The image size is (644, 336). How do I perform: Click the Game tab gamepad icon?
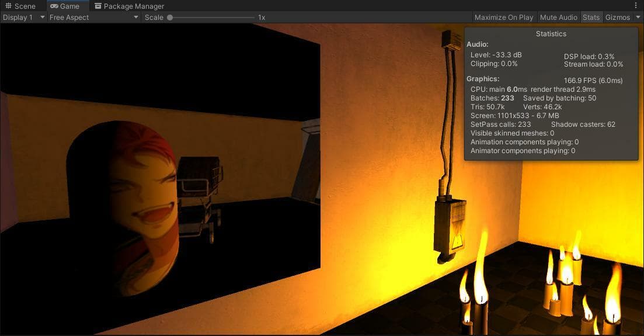pos(54,6)
